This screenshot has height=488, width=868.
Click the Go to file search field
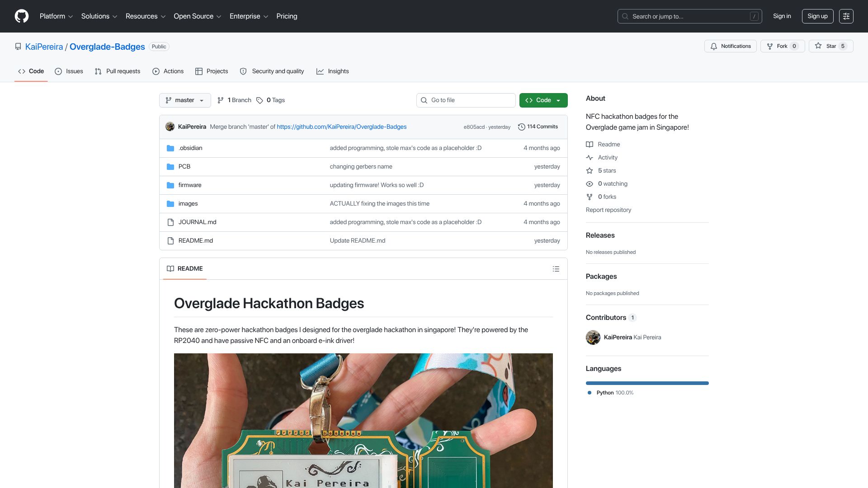click(466, 100)
